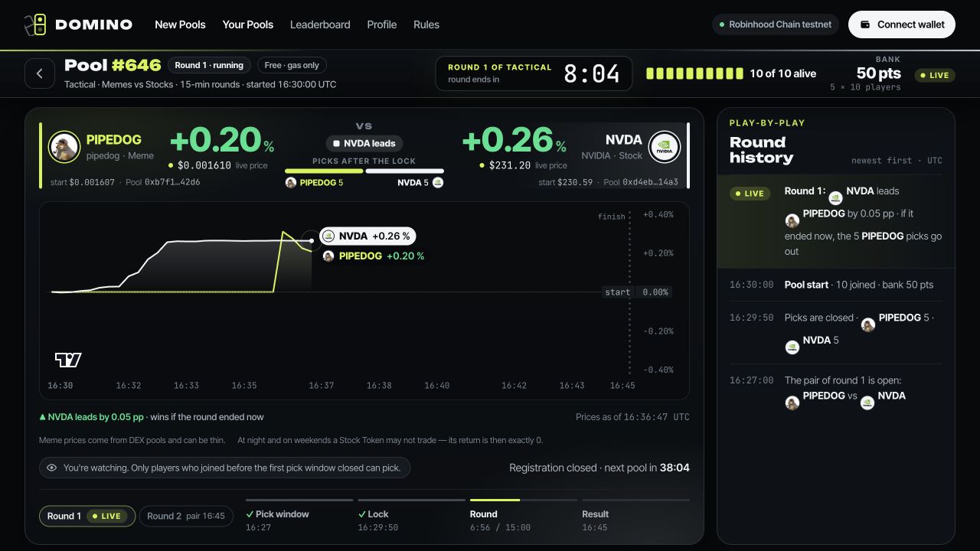This screenshot has height=551, width=980.
Task: Click the eye icon in the watching notice
Action: 52,468
